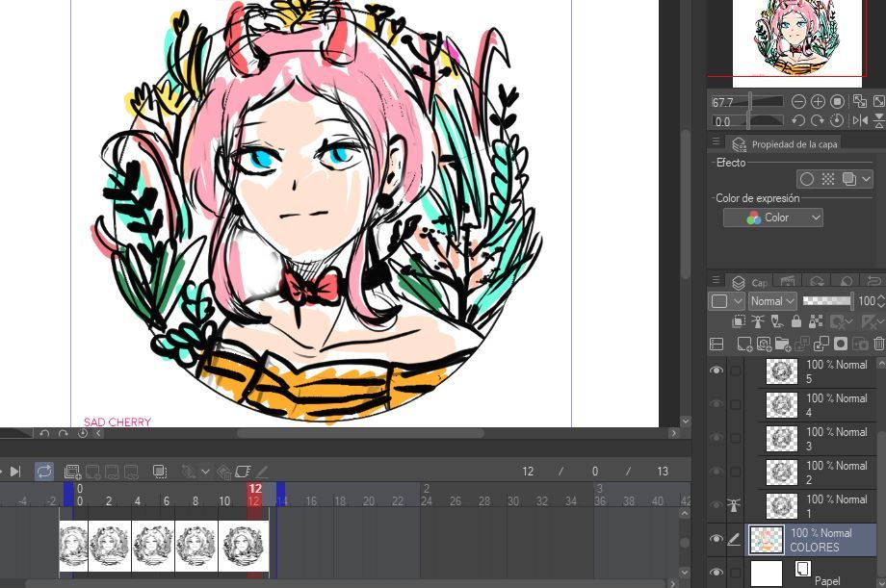Create layer mask icon
This screenshot has width=886, height=588.
(841, 344)
